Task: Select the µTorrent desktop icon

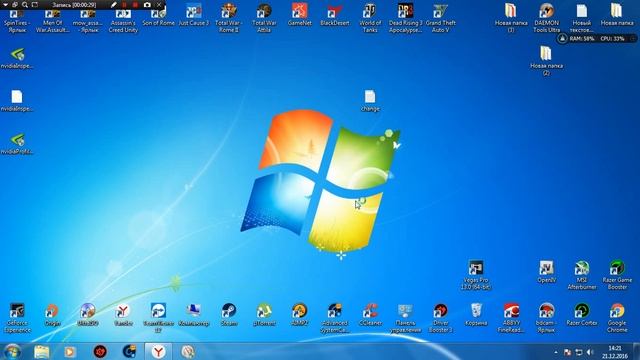Action: pos(264,314)
